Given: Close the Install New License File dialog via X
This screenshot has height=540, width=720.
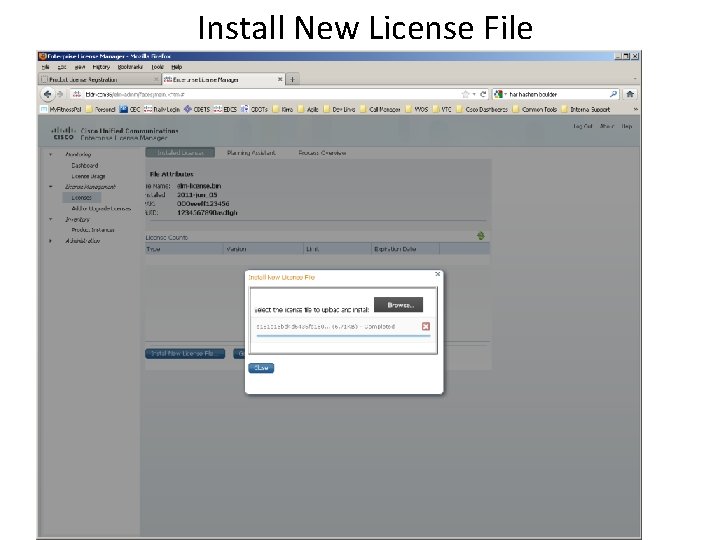Looking at the screenshot, I should click(438, 274).
